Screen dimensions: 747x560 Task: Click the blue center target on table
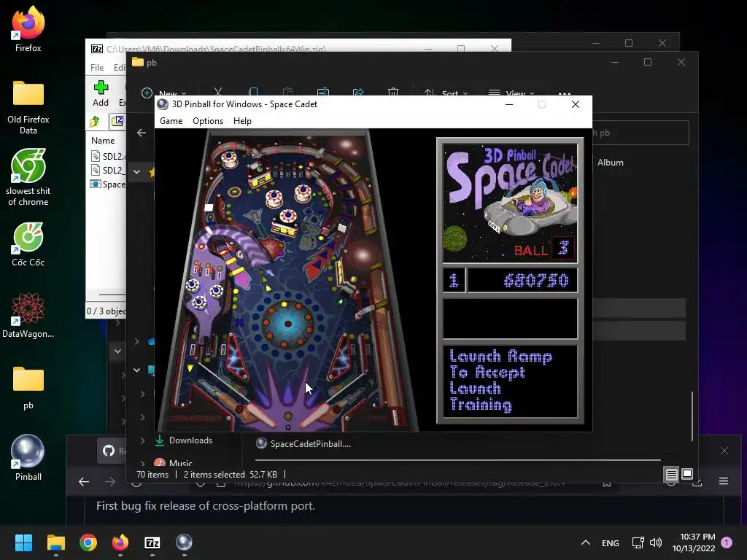pos(287,323)
